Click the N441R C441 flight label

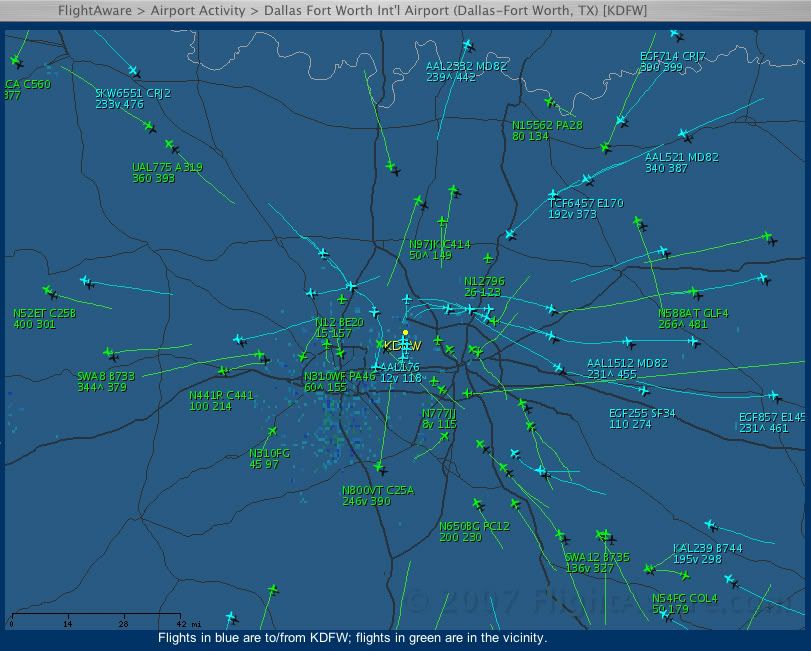(x=221, y=401)
